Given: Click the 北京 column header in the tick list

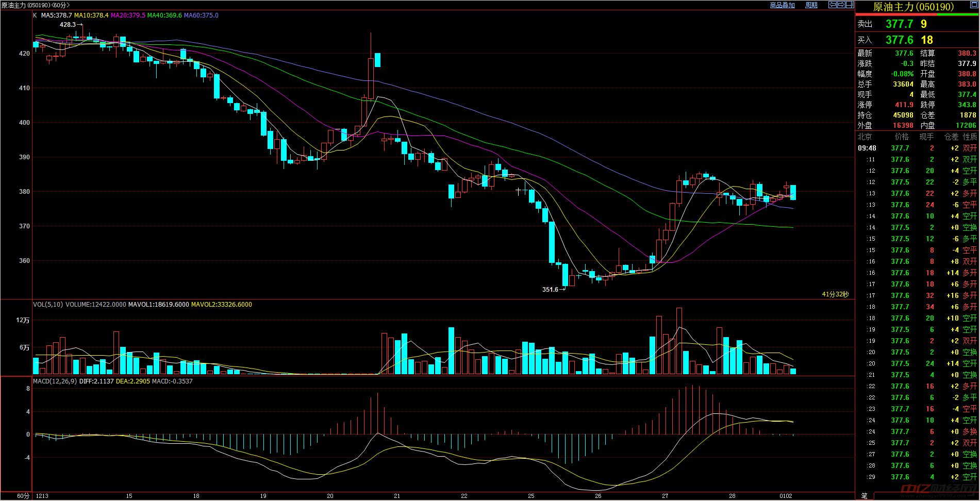Looking at the screenshot, I should click(x=865, y=137).
